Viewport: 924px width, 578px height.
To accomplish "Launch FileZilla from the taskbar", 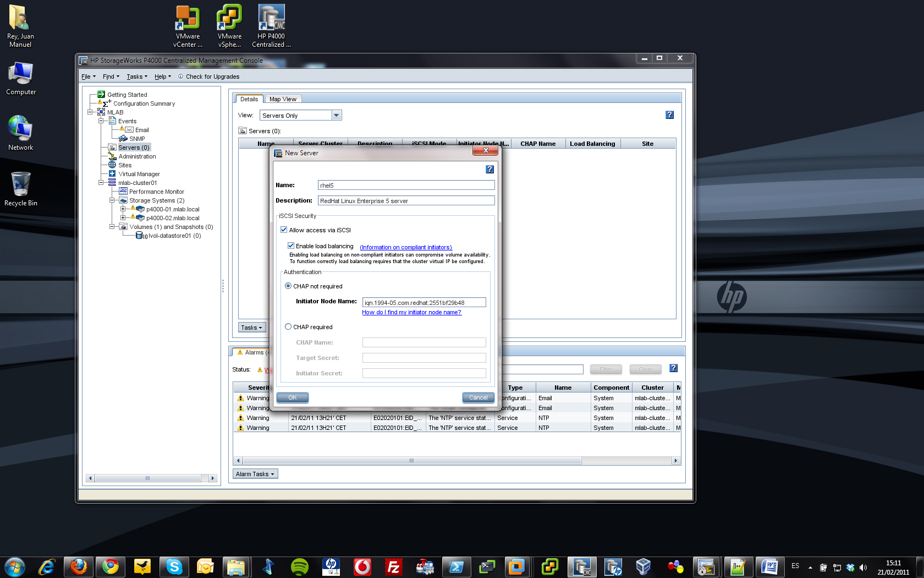I will (x=393, y=566).
